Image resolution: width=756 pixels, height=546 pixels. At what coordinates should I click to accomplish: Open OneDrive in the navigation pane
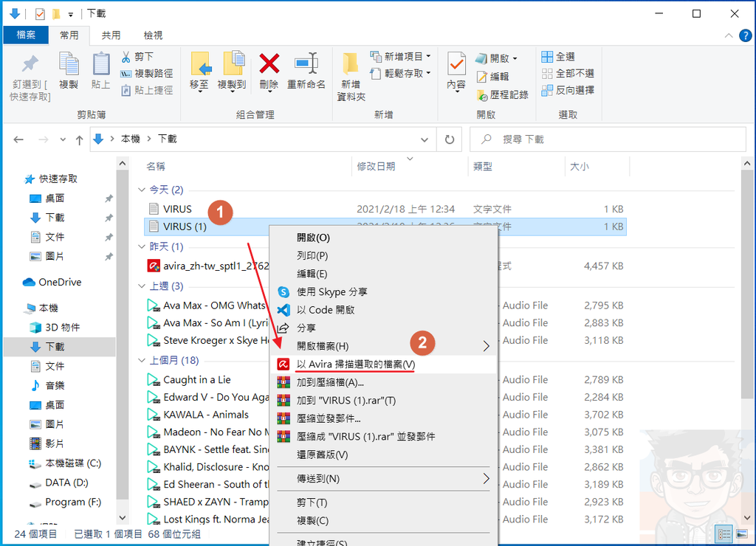coord(52,283)
